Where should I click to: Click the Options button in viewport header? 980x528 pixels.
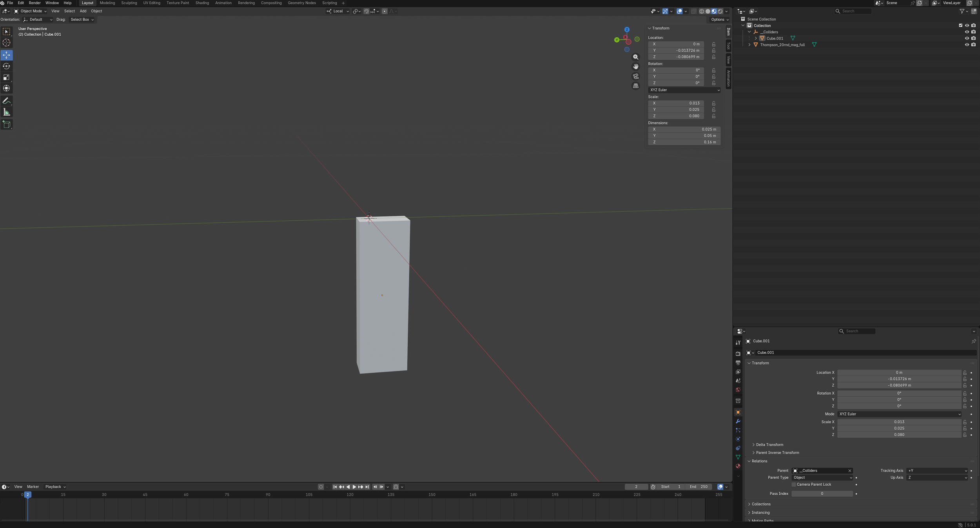[x=720, y=20]
